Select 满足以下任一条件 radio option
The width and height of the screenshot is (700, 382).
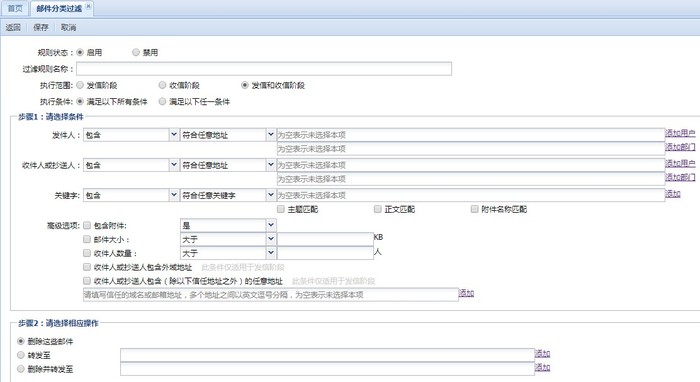(162, 101)
